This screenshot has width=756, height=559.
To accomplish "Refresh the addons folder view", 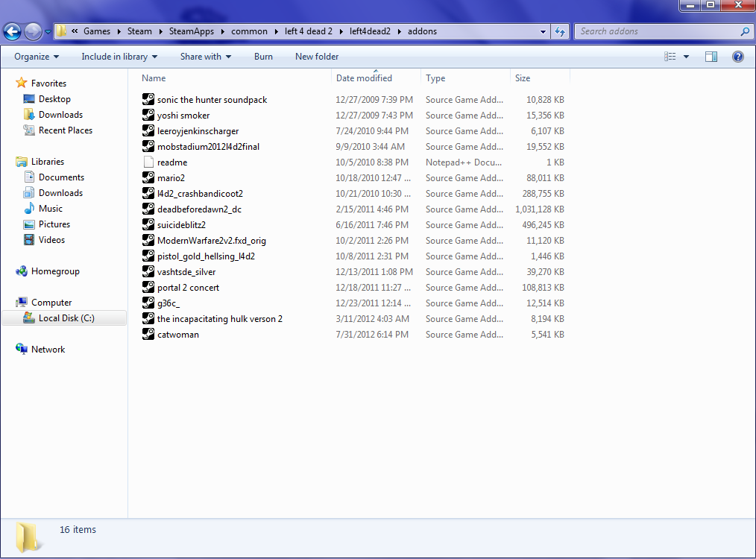I will click(560, 32).
